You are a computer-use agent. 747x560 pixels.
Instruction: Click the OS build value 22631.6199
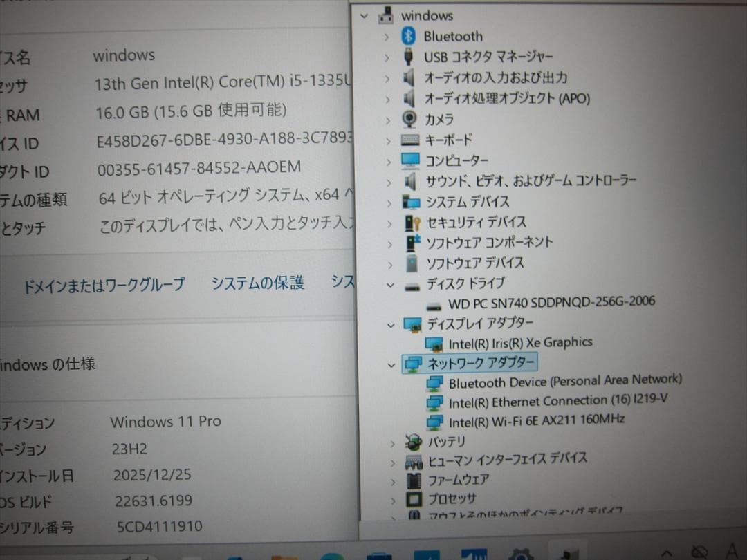154,501
